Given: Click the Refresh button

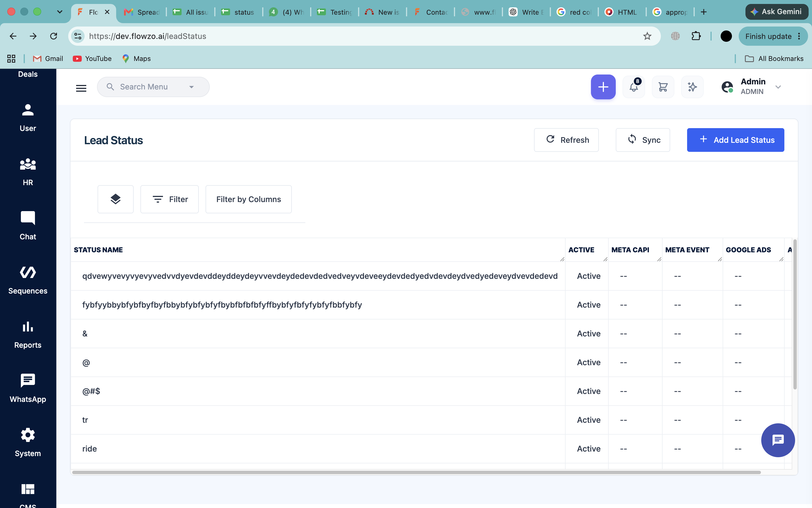Looking at the screenshot, I should pos(566,140).
